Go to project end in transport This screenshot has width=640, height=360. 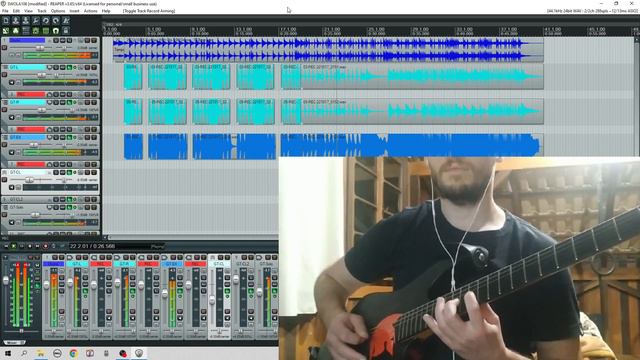(38, 246)
